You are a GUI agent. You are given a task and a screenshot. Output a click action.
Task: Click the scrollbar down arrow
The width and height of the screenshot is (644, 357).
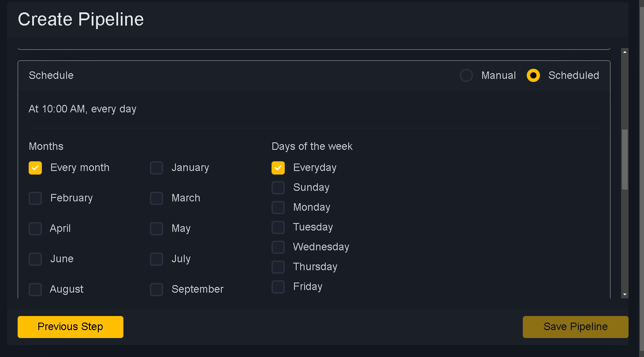[625, 294]
